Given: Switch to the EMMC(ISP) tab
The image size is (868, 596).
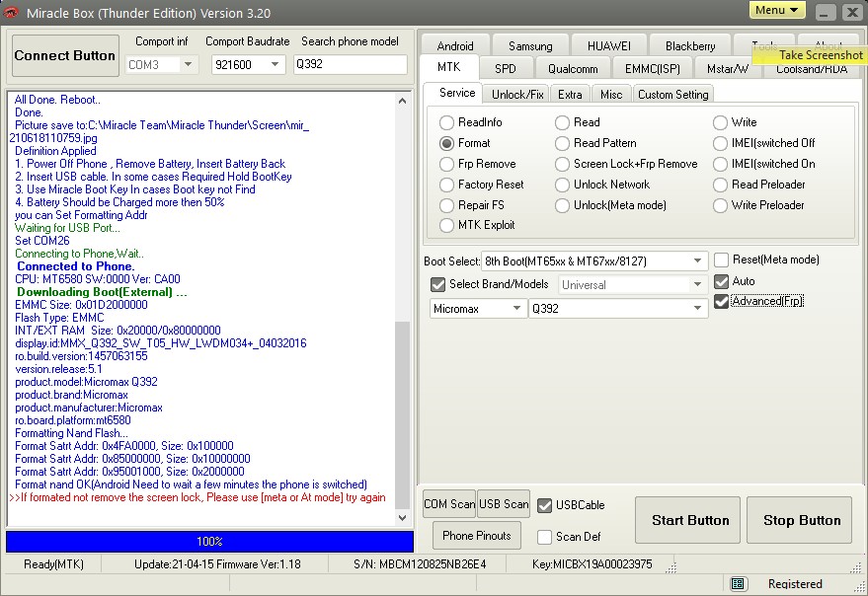Looking at the screenshot, I should (652, 69).
